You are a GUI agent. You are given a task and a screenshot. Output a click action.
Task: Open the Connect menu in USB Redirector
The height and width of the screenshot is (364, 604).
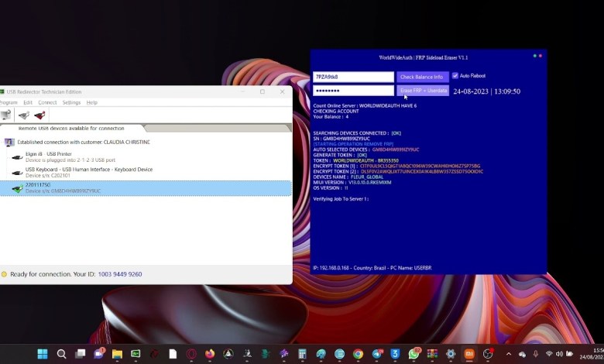[47, 102]
